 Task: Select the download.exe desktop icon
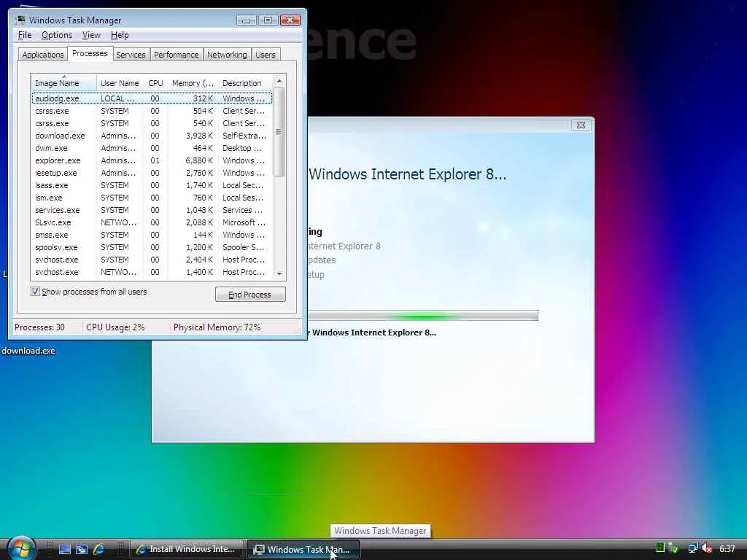coord(28,351)
